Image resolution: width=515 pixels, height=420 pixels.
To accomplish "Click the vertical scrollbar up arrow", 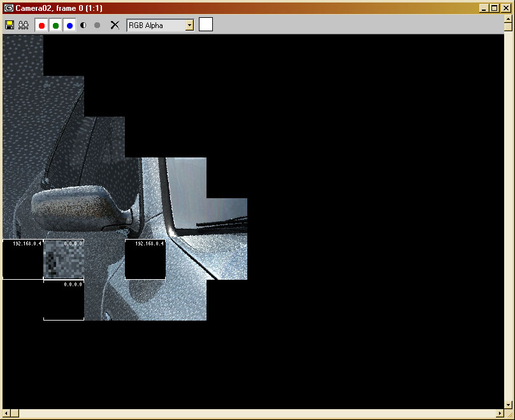I will (x=508, y=25).
